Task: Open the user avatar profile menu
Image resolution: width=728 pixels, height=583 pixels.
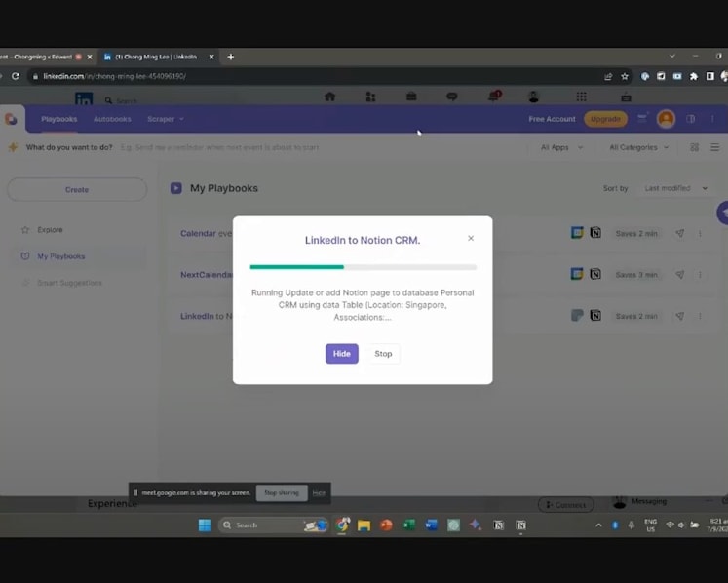Action: click(666, 119)
